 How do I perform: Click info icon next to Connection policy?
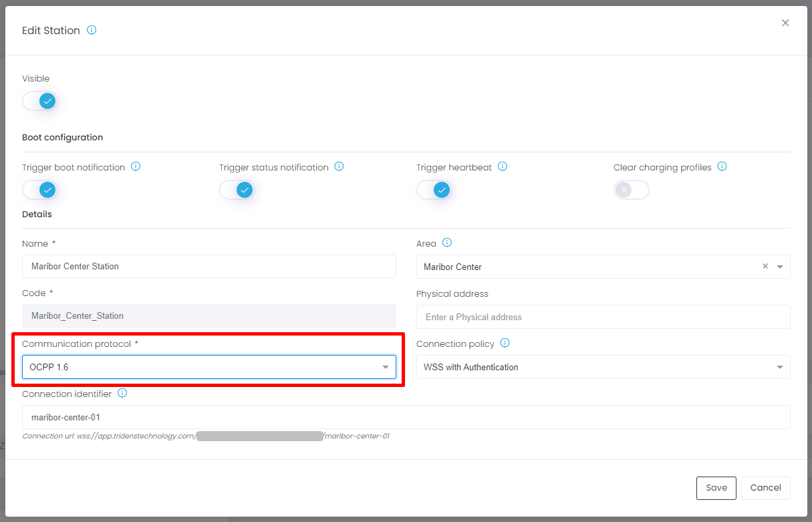(x=505, y=343)
